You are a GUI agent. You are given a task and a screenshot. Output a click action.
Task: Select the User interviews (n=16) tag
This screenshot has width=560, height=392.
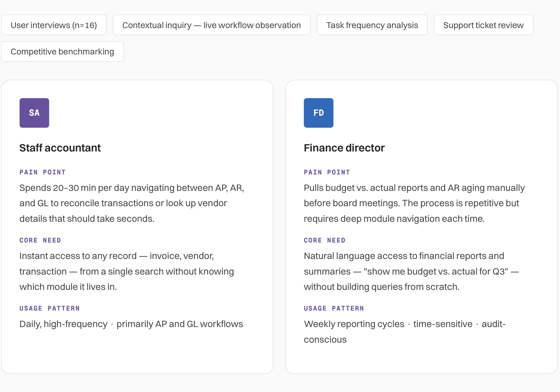tap(54, 25)
